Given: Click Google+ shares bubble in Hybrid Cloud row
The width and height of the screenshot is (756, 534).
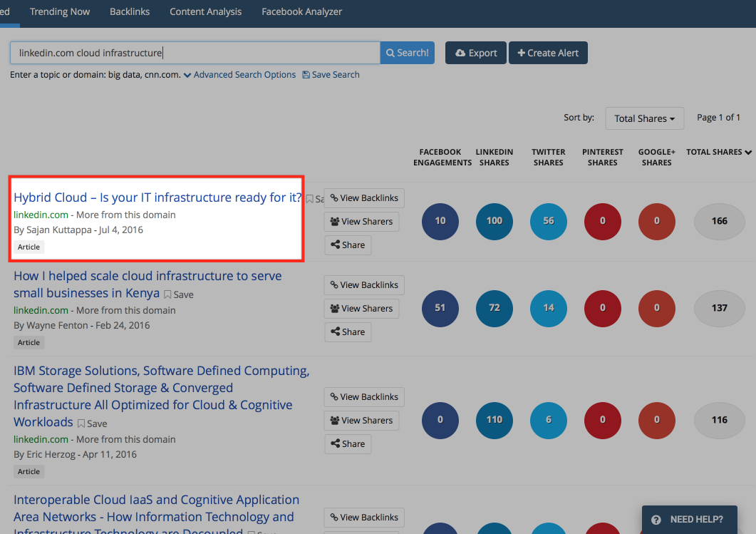Looking at the screenshot, I should pyautogui.click(x=657, y=222).
